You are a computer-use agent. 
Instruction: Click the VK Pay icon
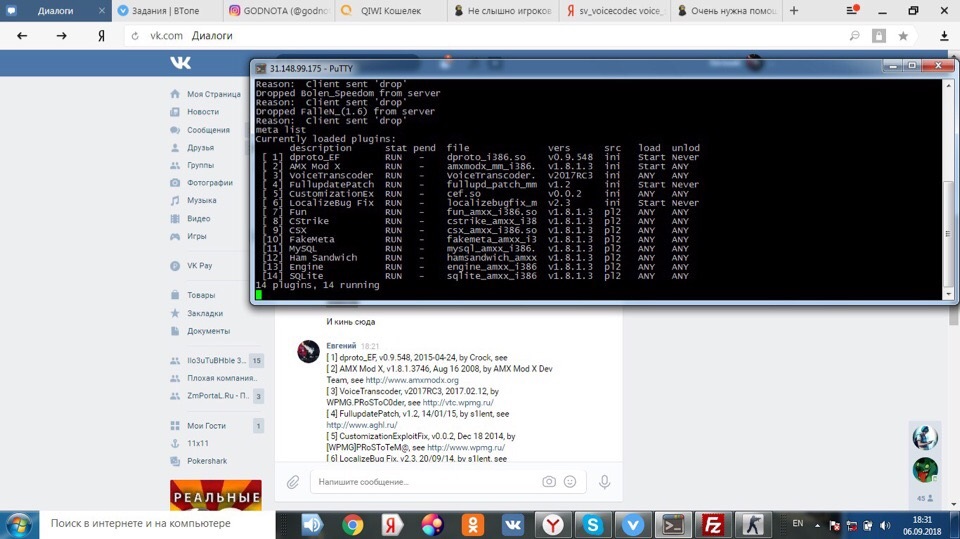coord(175,266)
